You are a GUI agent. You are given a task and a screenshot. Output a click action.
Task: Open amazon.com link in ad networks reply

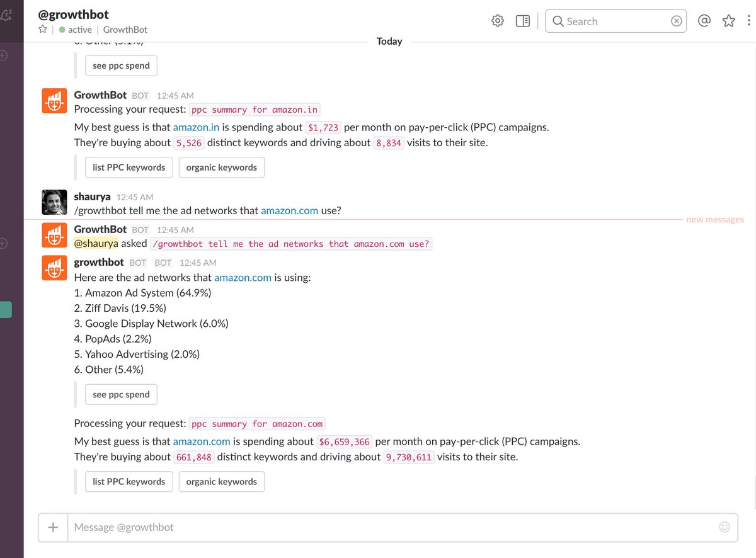point(243,277)
